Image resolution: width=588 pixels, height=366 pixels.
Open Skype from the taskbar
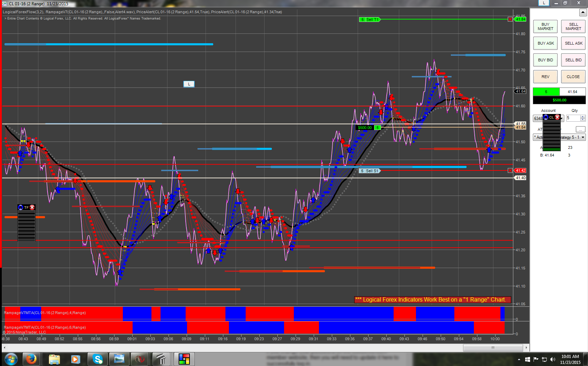click(x=97, y=359)
